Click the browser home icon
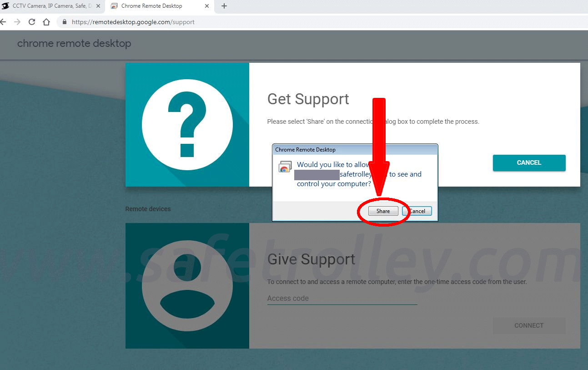Image resolution: width=588 pixels, height=370 pixels. (x=46, y=22)
